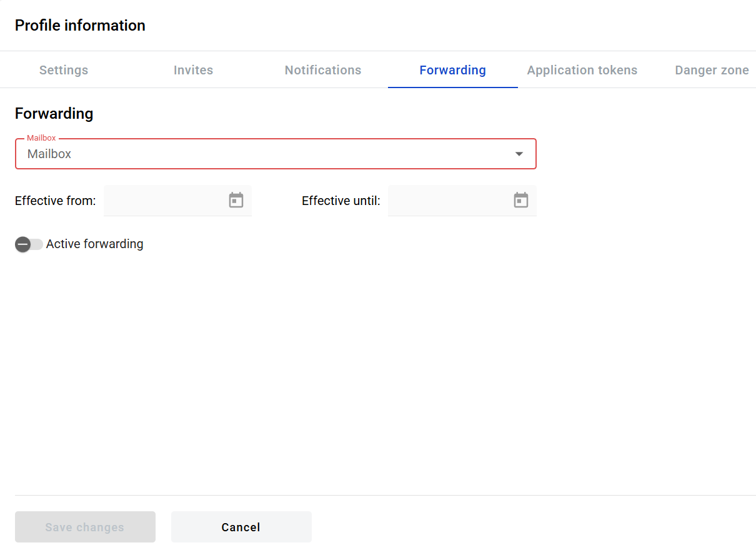The width and height of the screenshot is (756, 555).
Task: Select the Forwarding tab
Action: pos(452,70)
